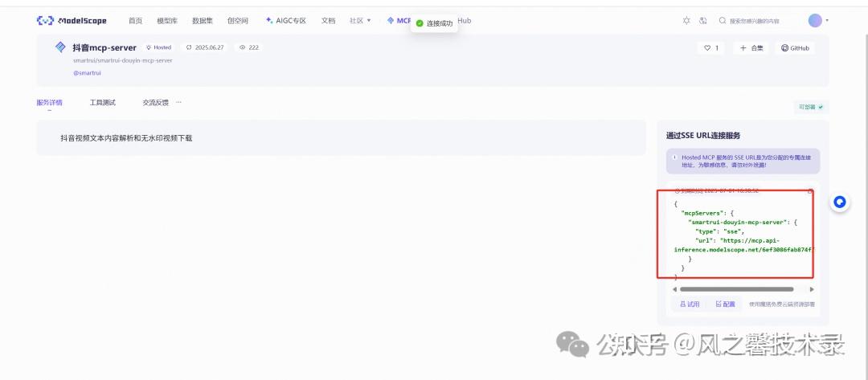Open the 数据集 page
The width and height of the screenshot is (868, 380).
(203, 21)
